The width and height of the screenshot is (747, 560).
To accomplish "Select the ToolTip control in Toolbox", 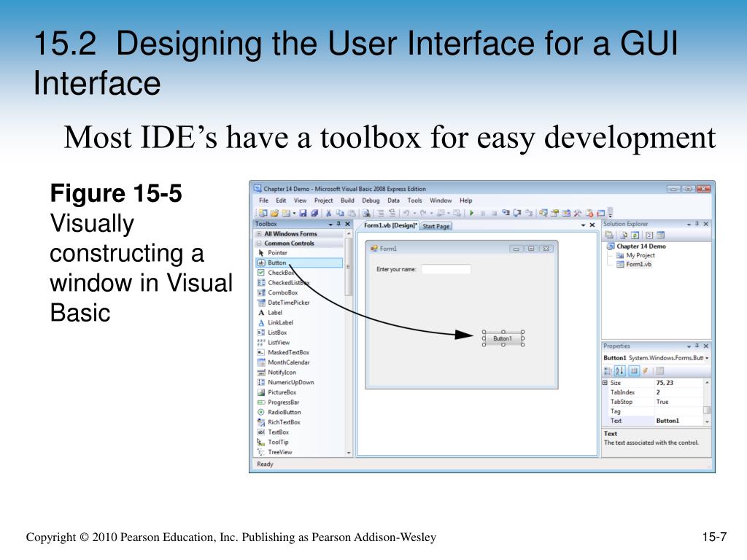I will tap(298, 443).
